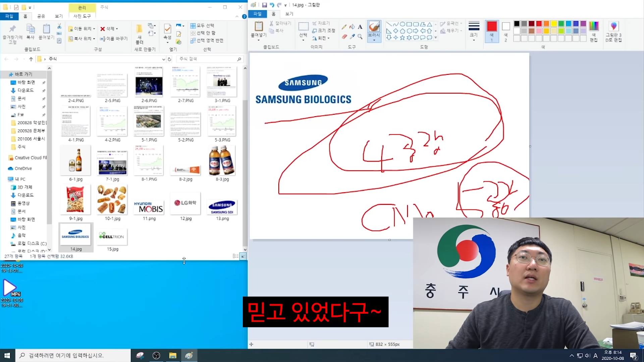Open Explorer File menu
Image resolution: width=644 pixels, height=362 pixels.
click(9, 16)
